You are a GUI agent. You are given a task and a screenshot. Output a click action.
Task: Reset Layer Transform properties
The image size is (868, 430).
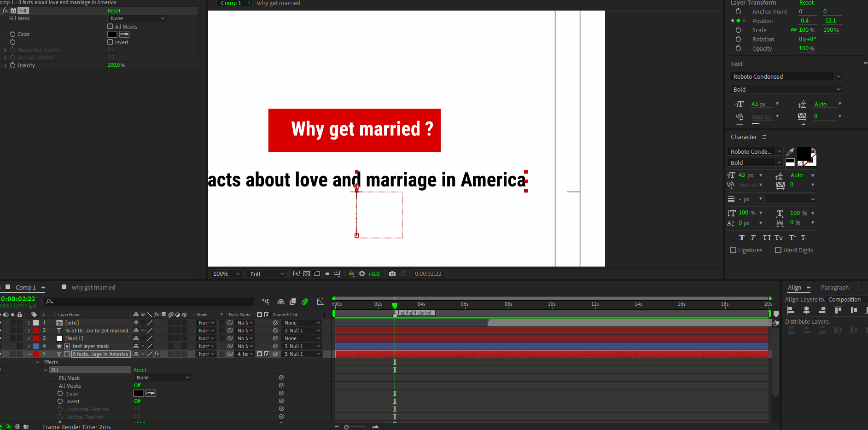(x=806, y=3)
